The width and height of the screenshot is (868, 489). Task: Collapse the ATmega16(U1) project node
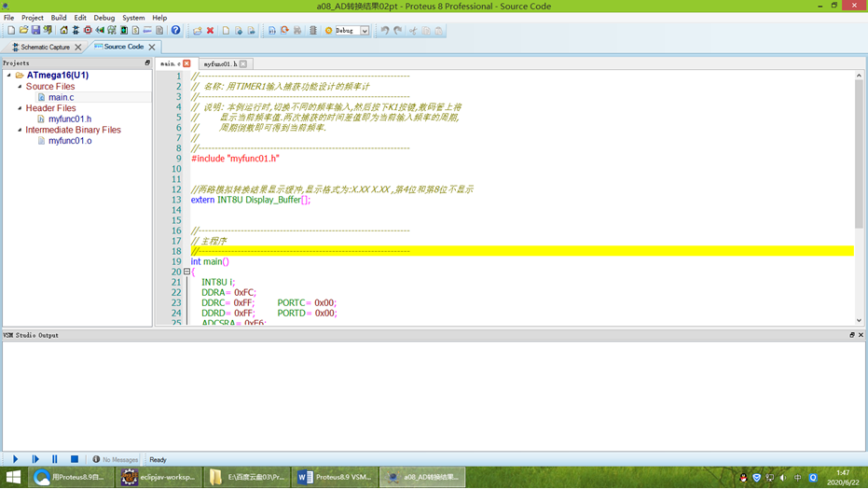click(9, 75)
